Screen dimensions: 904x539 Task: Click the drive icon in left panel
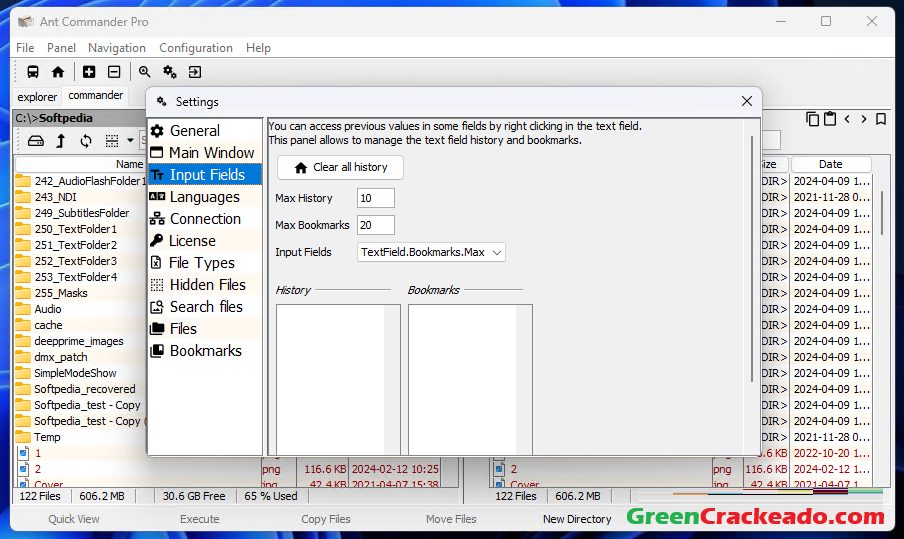point(36,141)
